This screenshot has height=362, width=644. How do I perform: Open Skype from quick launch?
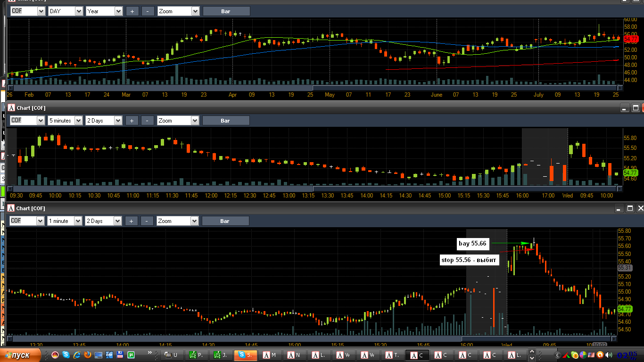point(66,355)
